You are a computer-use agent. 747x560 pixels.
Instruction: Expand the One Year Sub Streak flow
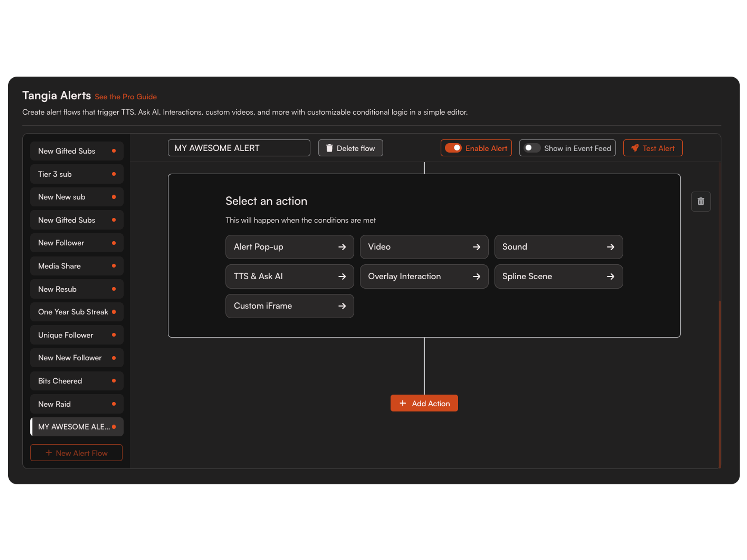tap(75, 312)
